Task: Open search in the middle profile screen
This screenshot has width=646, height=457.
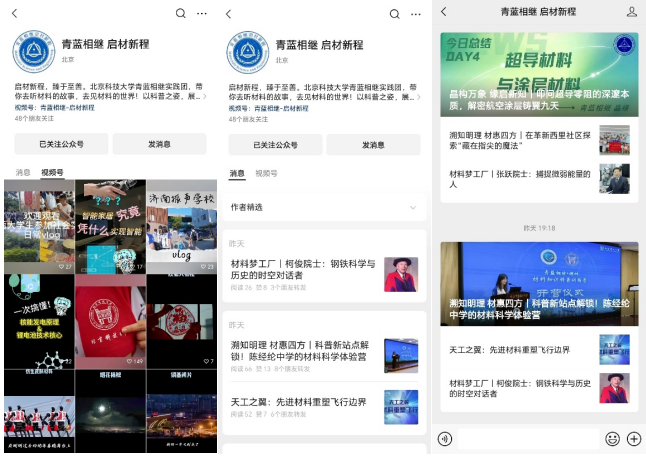Action: point(395,14)
